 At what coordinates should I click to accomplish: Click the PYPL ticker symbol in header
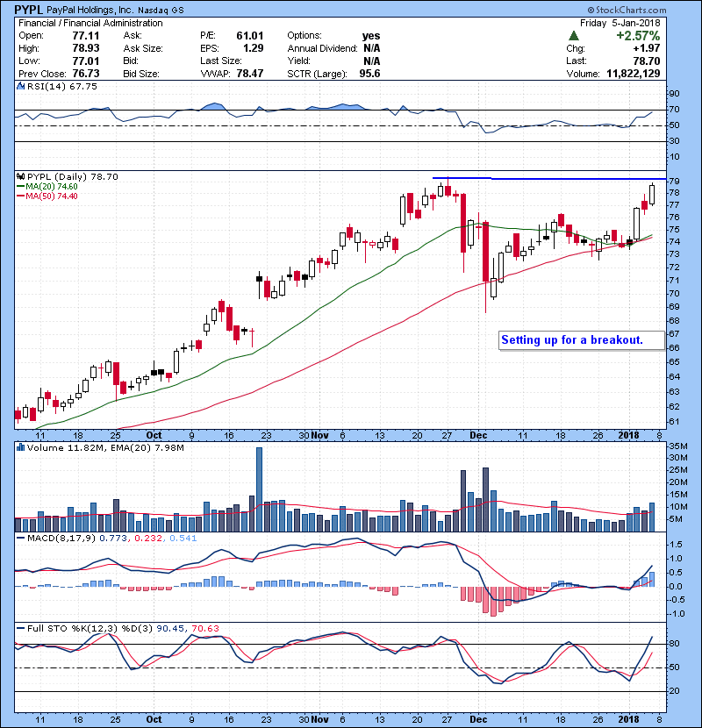tap(29, 10)
